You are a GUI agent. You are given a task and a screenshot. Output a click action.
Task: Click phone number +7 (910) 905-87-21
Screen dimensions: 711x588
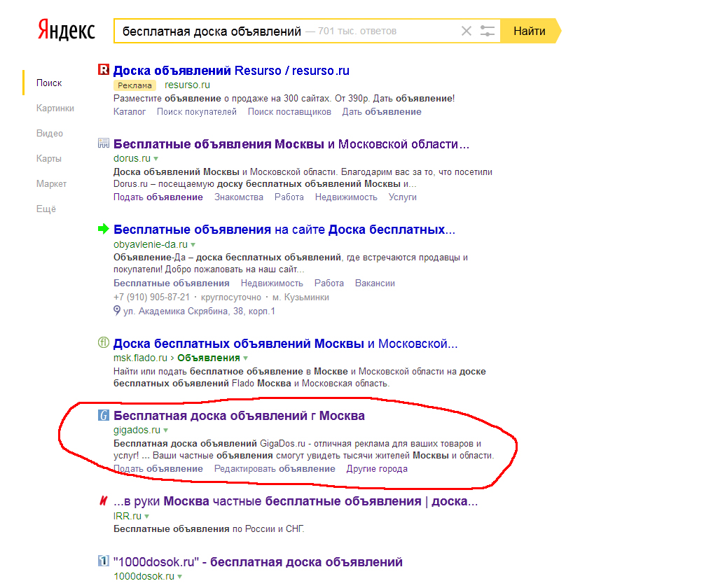pyautogui.click(x=151, y=297)
